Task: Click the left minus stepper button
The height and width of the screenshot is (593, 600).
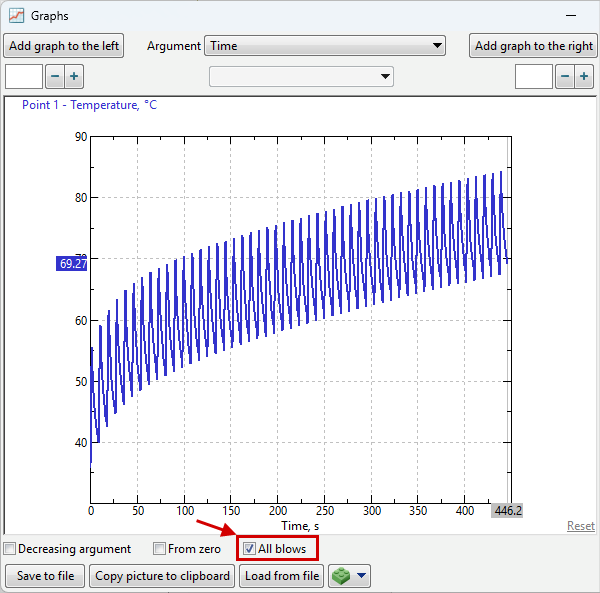Action: tap(55, 77)
